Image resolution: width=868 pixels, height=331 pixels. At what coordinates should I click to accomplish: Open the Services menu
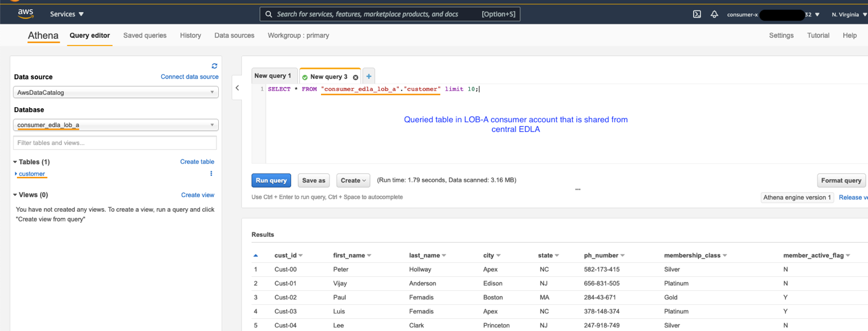tap(67, 14)
